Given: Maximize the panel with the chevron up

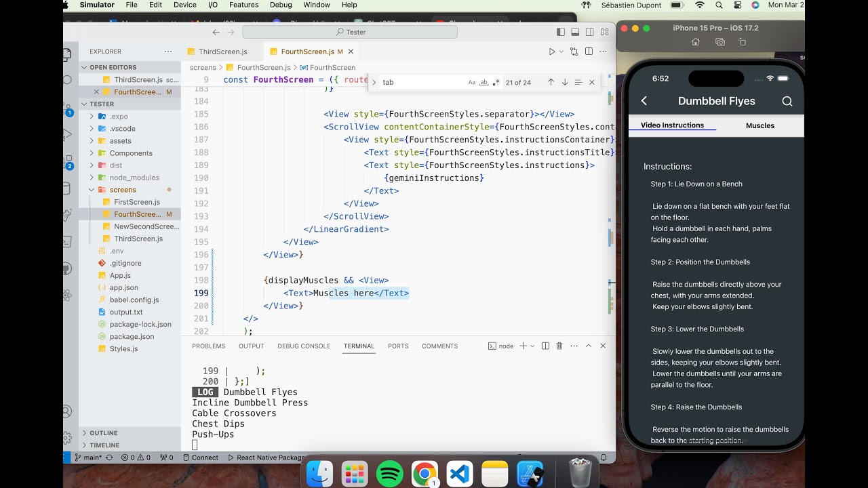Looking at the screenshot, I should point(589,346).
